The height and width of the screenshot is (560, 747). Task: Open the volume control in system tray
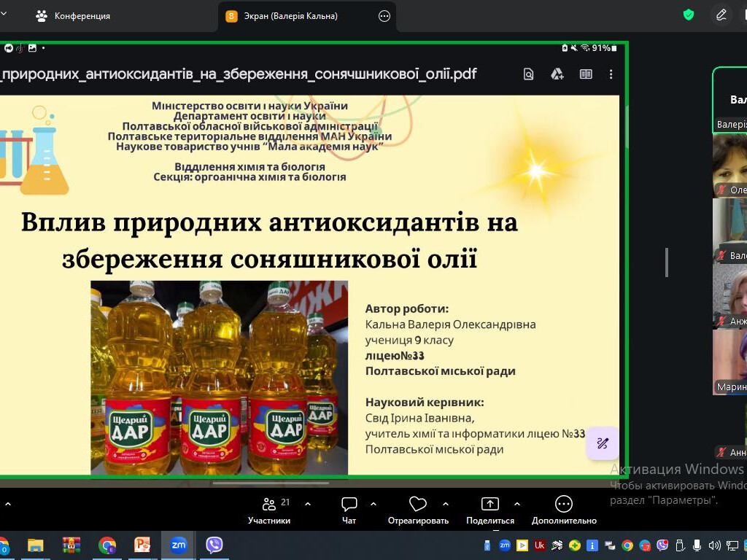click(x=715, y=545)
